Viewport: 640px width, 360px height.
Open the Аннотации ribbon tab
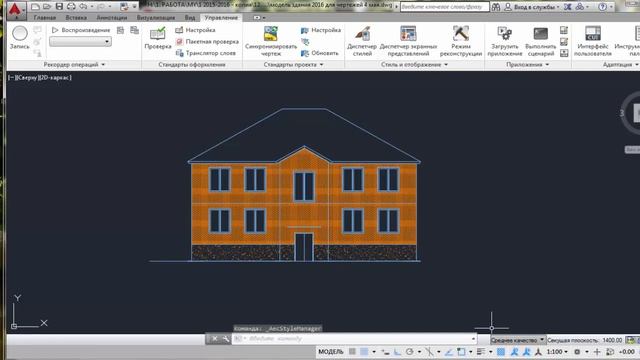click(112, 18)
